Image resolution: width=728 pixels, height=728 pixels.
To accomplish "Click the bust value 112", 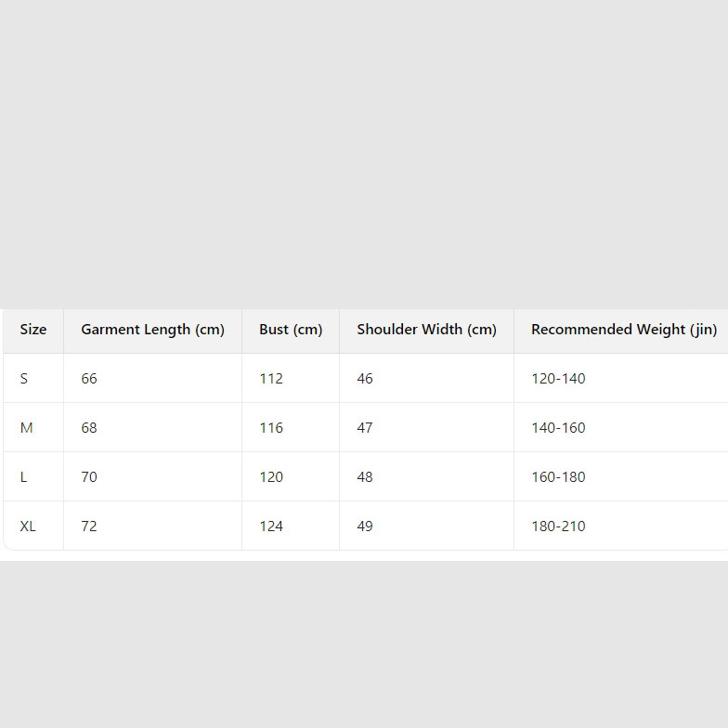I will [271, 379].
